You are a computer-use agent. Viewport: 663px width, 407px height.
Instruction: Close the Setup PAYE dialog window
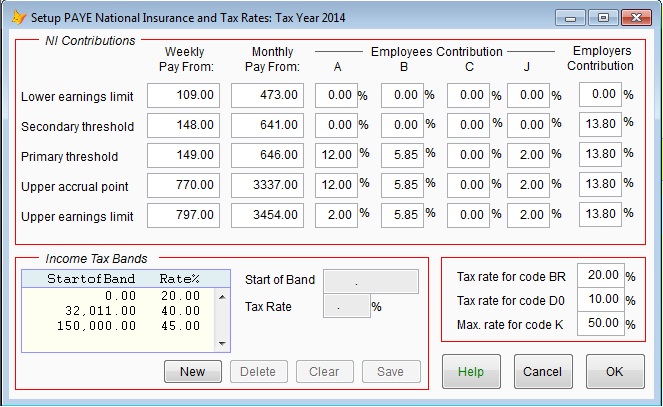pyautogui.click(x=636, y=18)
